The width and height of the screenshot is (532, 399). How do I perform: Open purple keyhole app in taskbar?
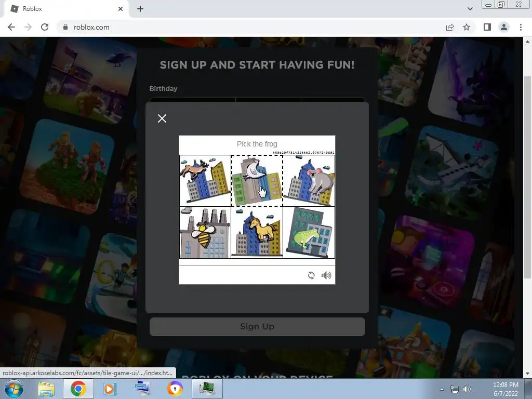175,389
